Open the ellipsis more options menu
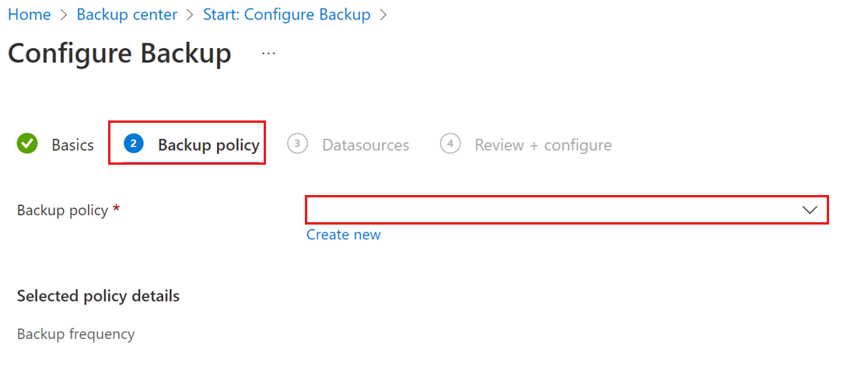This screenshot has height=373, width=868. point(268,54)
